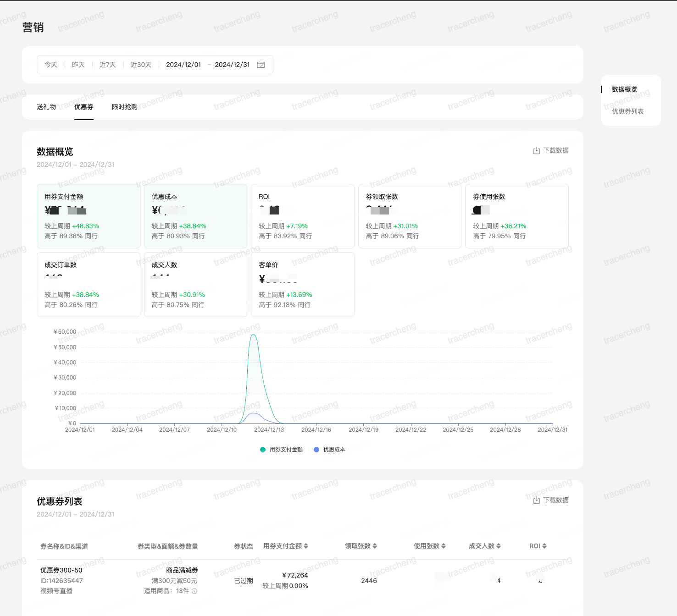Toggle 用券支付金额 legend series in chart
The height and width of the screenshot is (616, 677).
(x=281, y=450)
